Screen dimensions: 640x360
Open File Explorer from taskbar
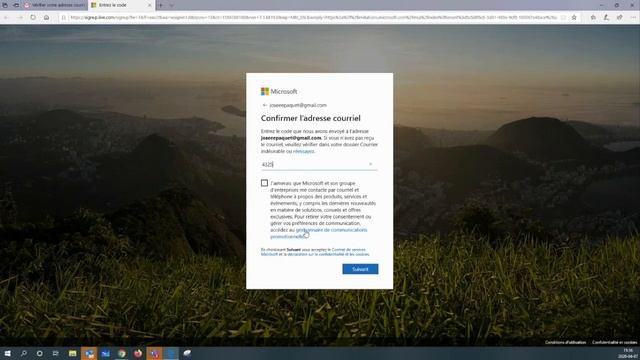[x=73, y=353]
